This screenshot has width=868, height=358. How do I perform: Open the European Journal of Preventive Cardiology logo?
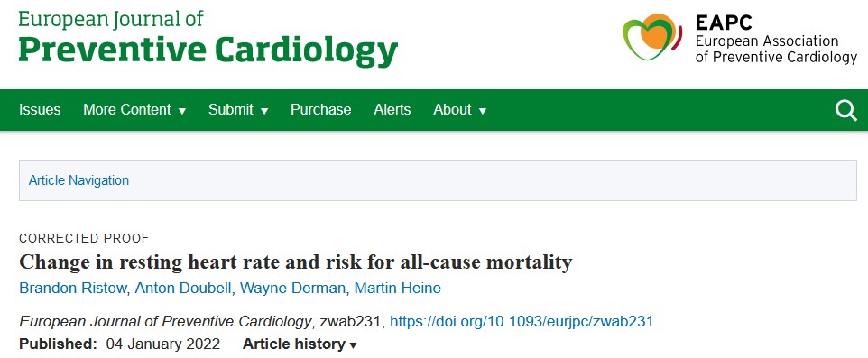(x=208, y=38)
